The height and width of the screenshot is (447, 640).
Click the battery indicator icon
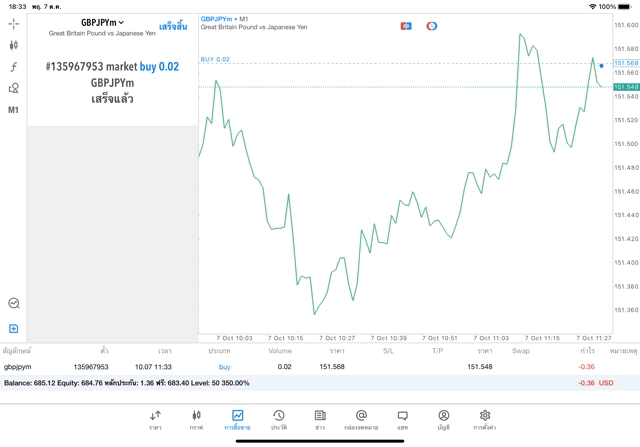(x=624, y=7)
